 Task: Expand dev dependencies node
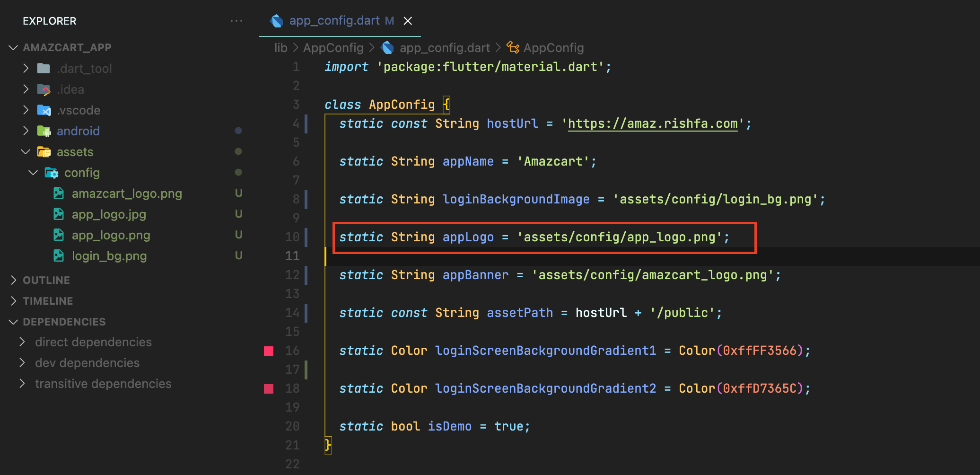point(22,362)
